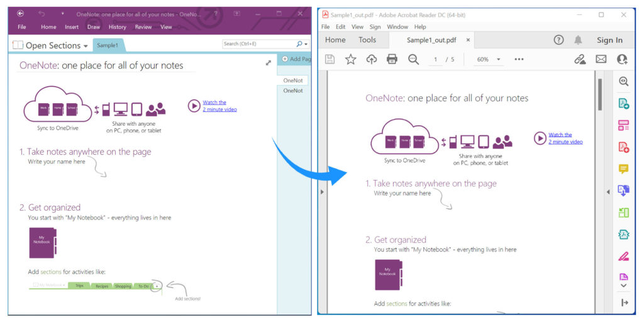The image size is (644, 322).
Task: Click the Print icon in Acrobat
Action: (392, 59)
